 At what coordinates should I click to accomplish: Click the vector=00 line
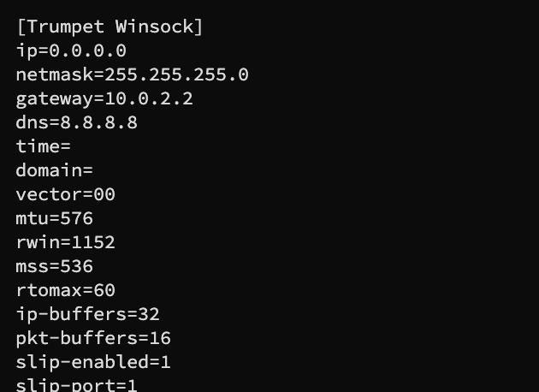pos(65,194)
